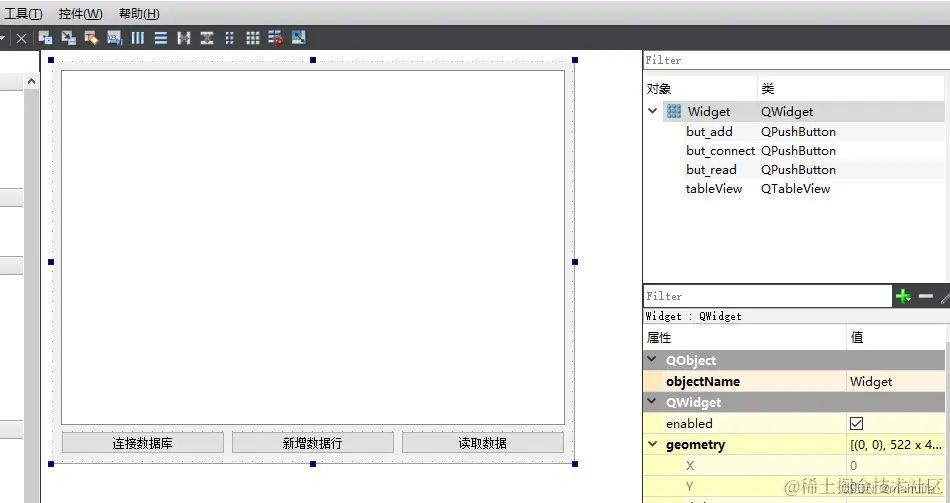Select the objectName property row
The image size is (950, 503).
794,381
